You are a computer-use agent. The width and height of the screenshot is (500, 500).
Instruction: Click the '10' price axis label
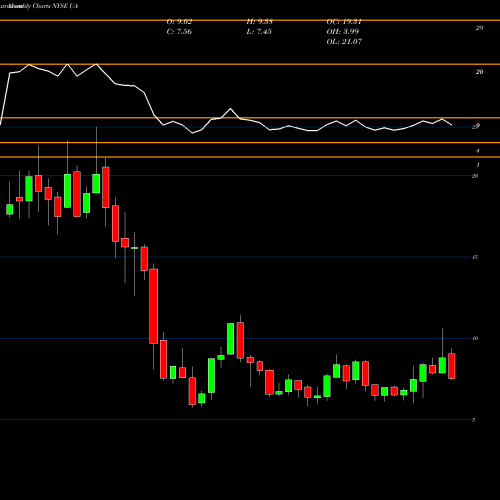[475, 338]
